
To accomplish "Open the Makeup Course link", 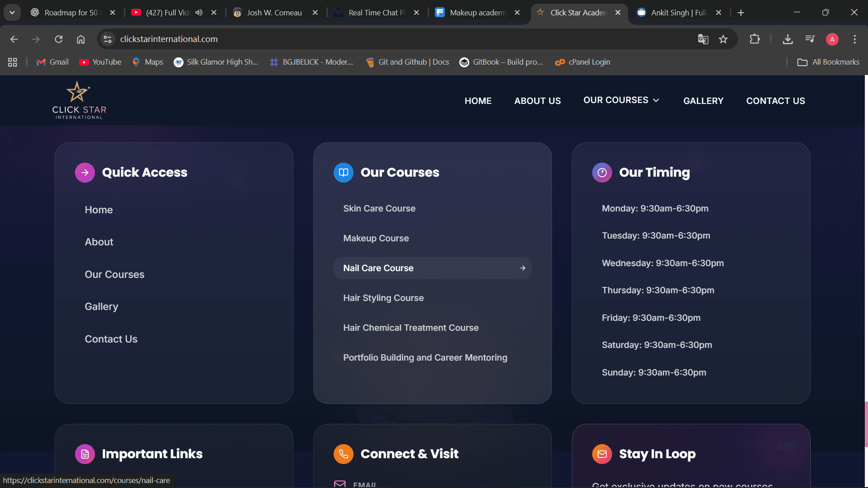I will point(376,239).
